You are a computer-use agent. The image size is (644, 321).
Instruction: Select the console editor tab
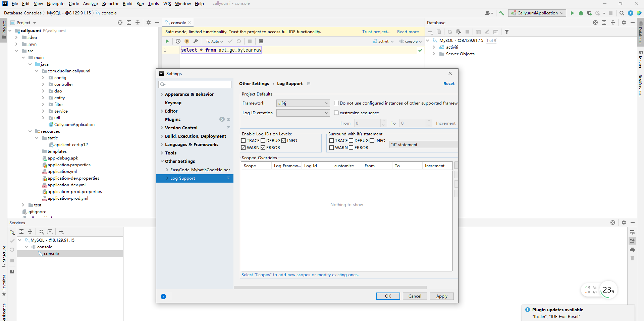point(178,22)
